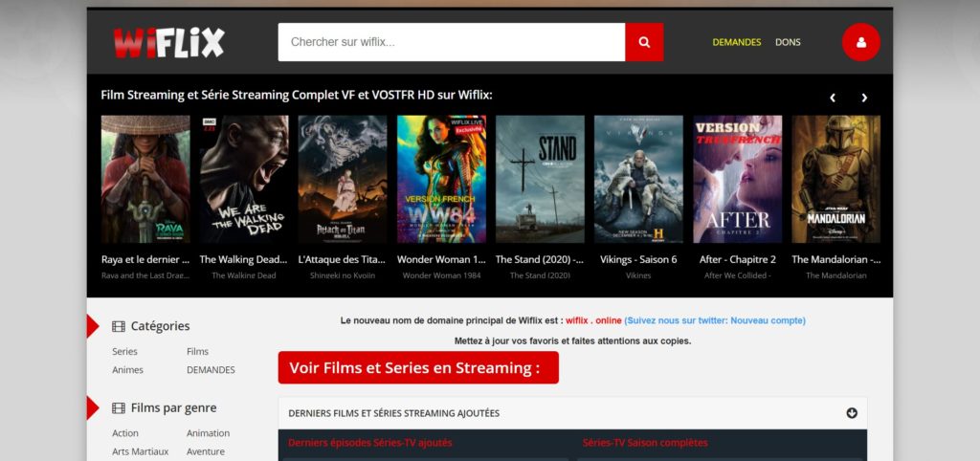Click the Wiflix logo
The height and width of the screenshot is (461, 980).
[168, 42]
